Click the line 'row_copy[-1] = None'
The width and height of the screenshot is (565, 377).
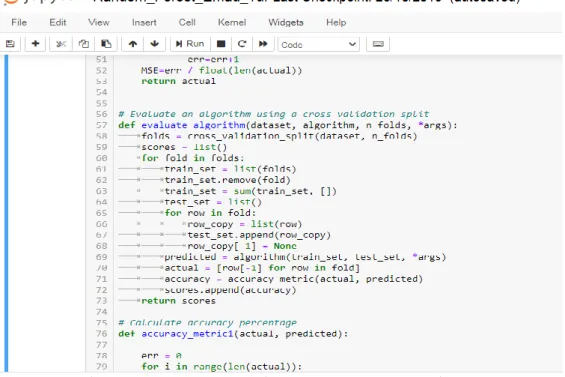click(x=242, y=246)
